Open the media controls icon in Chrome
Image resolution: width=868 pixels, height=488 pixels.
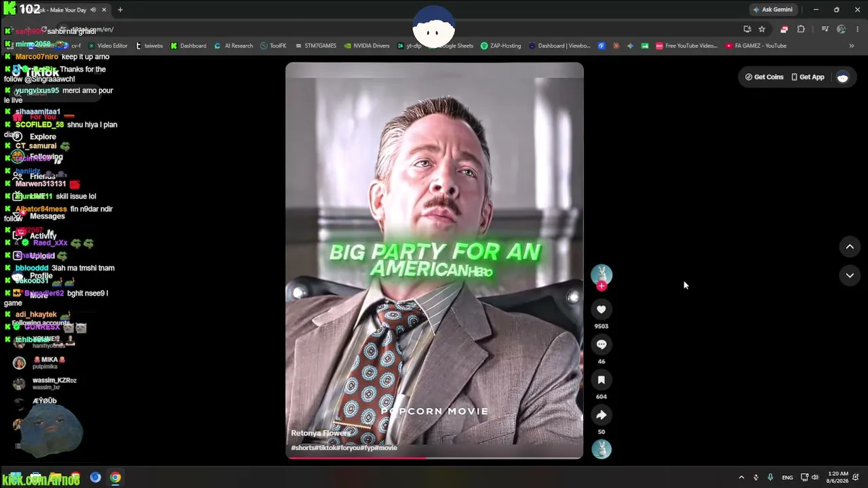tap(825, 29)
